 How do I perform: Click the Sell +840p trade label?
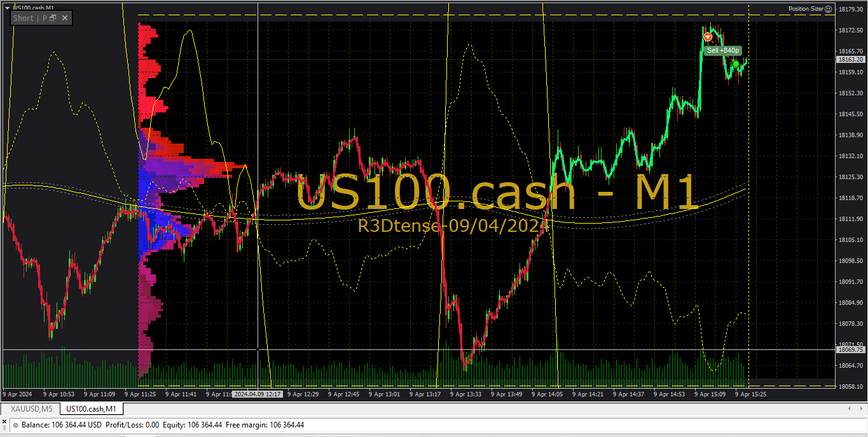(723, 50)
